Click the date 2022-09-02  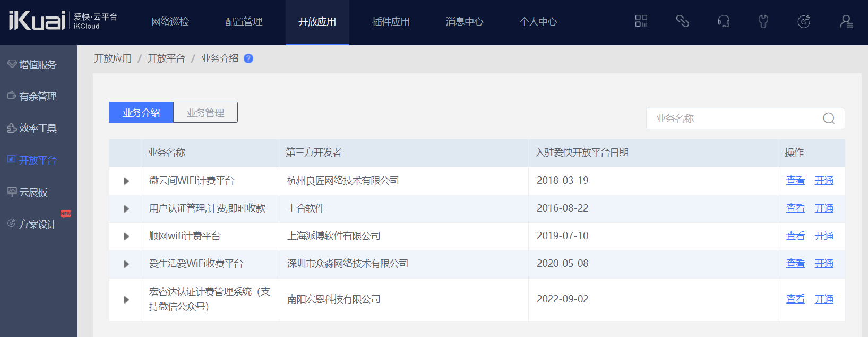tap(563, 299)
